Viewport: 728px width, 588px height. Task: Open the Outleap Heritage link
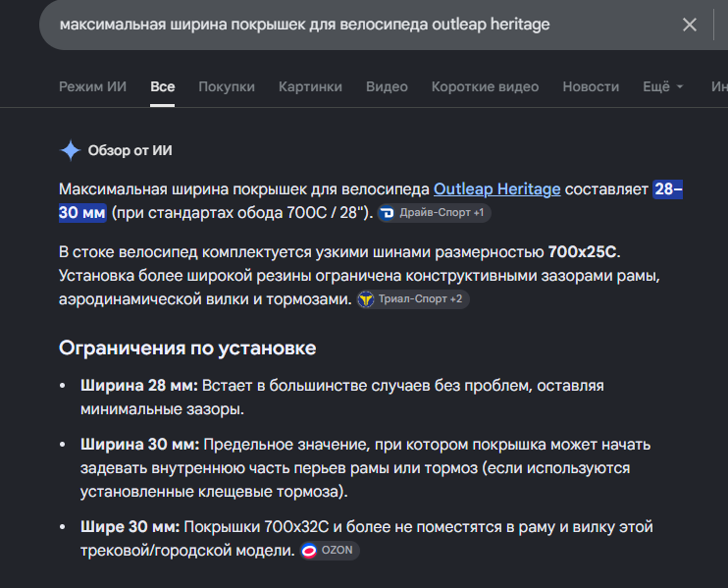pos(496,189)
